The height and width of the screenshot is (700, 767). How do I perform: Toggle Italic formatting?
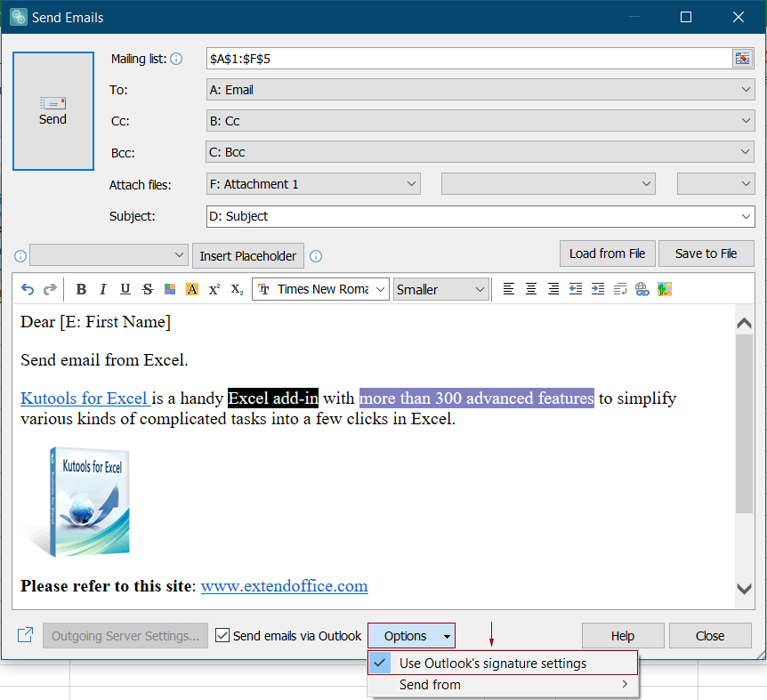[103, 289]
